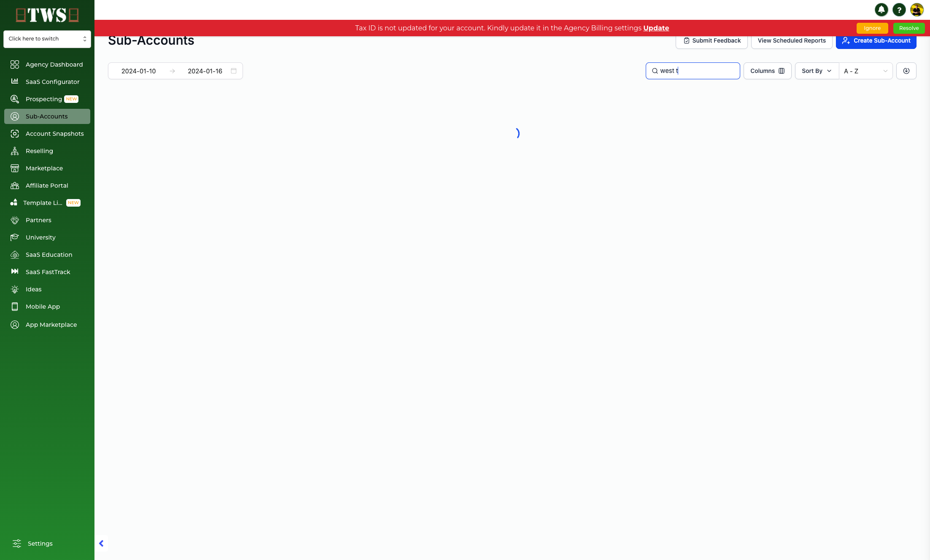This screenshot has width=930, height=560.
Task: Open the user profile avatar
Action: point(917,10)
